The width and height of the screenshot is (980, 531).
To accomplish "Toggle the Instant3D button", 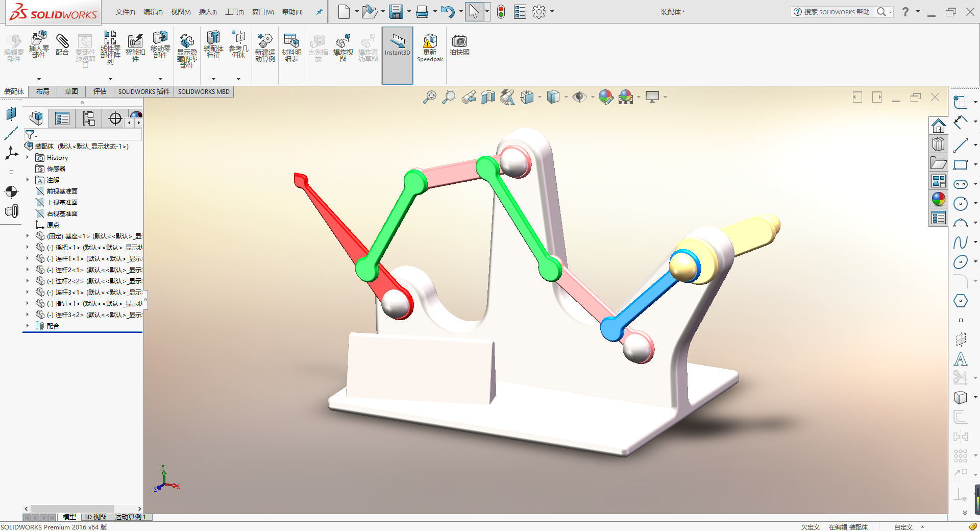I will click(397, 45).
